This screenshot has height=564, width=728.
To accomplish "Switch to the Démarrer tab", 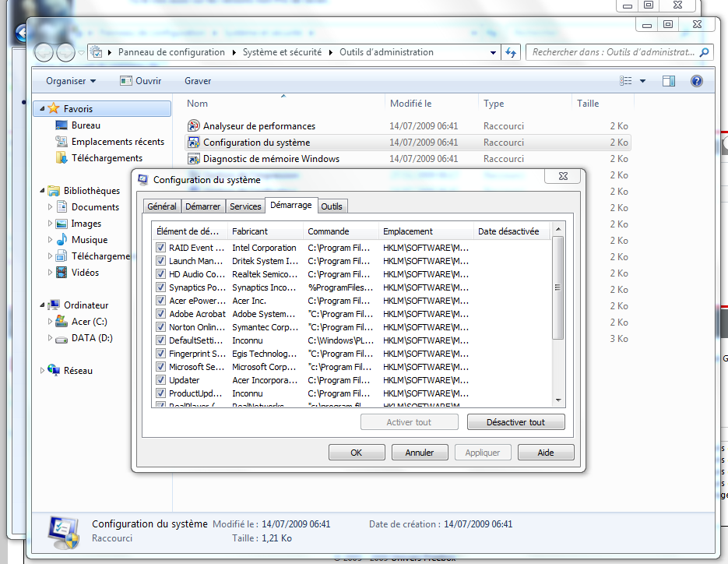I will [203, 206].
